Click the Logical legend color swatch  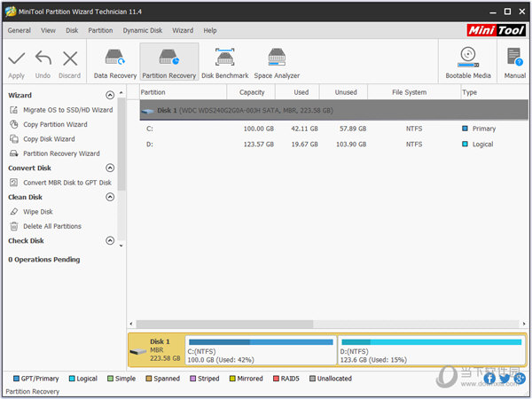pyautogui.click(x=72, y=379)
